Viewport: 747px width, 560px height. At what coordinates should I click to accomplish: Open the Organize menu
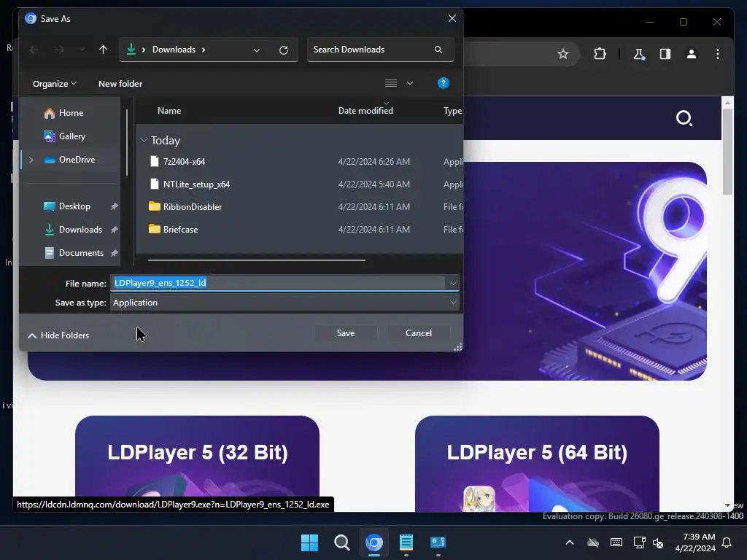click(x=54, y=84)
